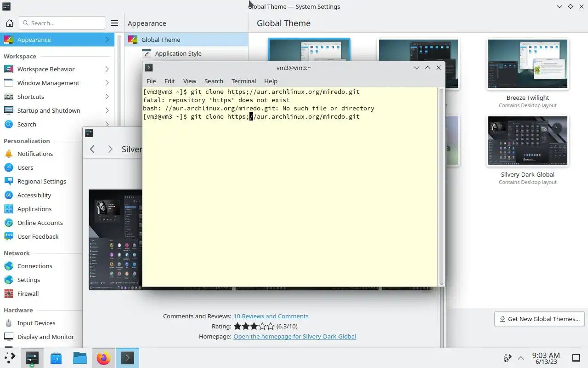Open the homepage for Silvery-Dark-Global link
This screenshot has width=588, height=368.
coord(295,336)
